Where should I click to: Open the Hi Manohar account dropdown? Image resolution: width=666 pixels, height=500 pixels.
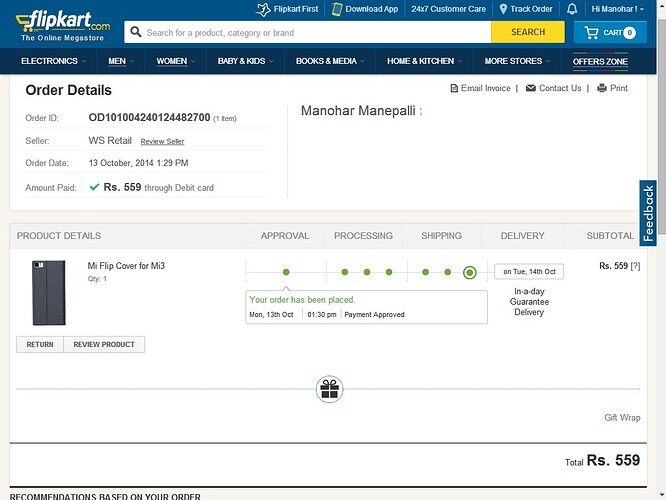pos(618,9)
